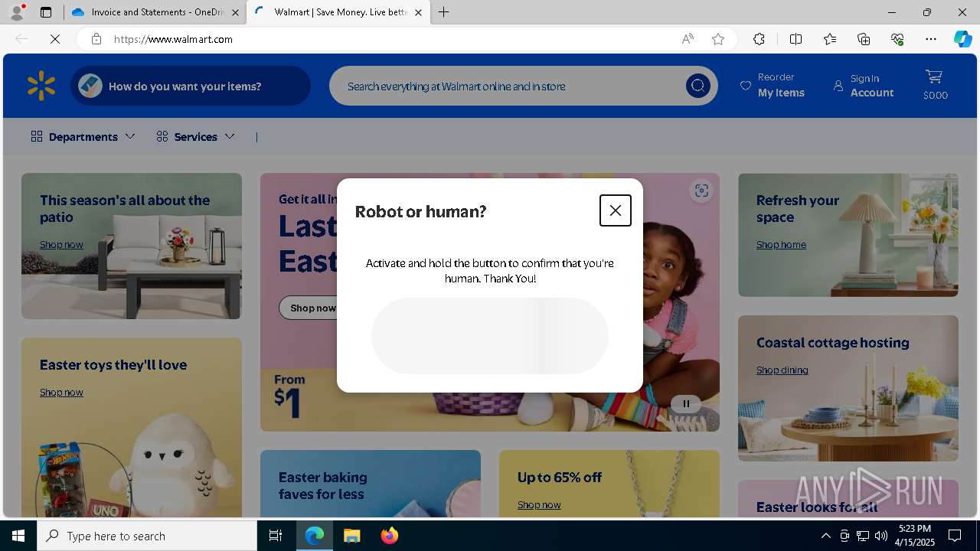980x551 pixels.
Task: Open Reorder My Items
Action: click(773, 86)
